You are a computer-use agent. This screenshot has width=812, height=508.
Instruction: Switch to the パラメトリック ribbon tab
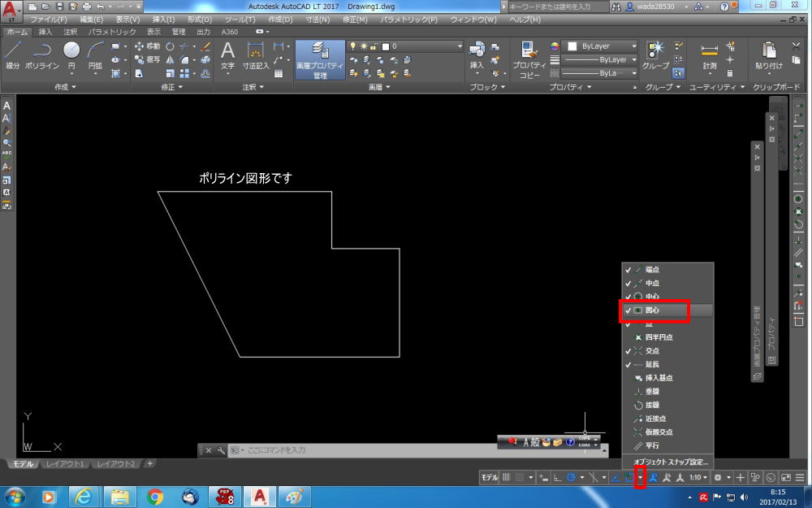[x=112, y=32]
